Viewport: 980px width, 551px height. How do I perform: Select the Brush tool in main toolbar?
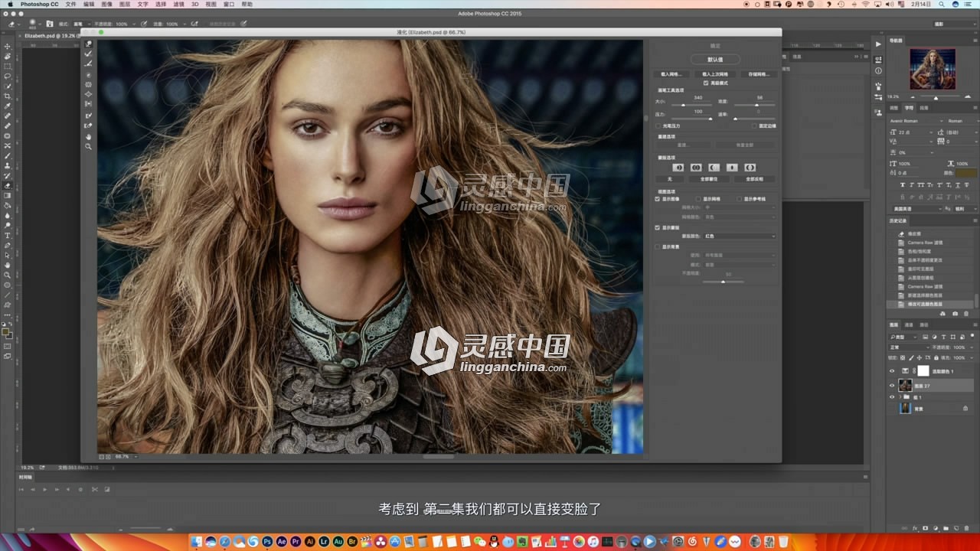pyautogui.click(x=8, y=156)
